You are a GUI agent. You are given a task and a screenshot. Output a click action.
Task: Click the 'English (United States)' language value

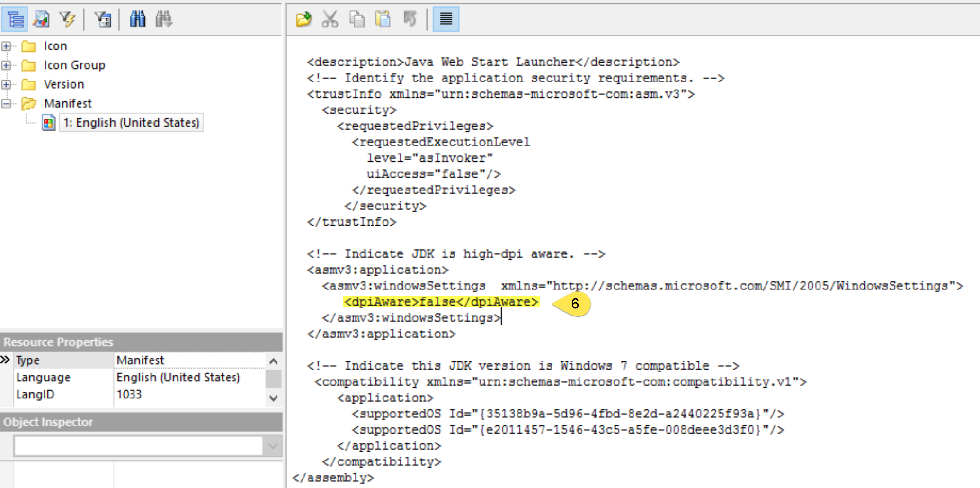click(x=178, y=378)
